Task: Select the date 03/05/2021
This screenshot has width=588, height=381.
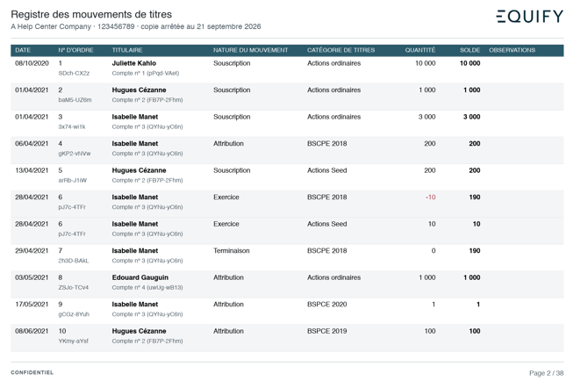Action: coord(32,278)
